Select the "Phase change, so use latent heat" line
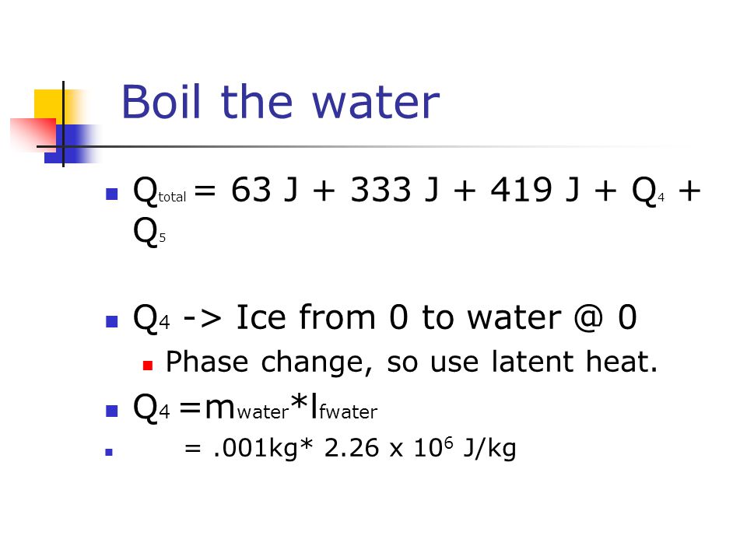This screenshot has height=560, width=747. click(x=412, y=362)
